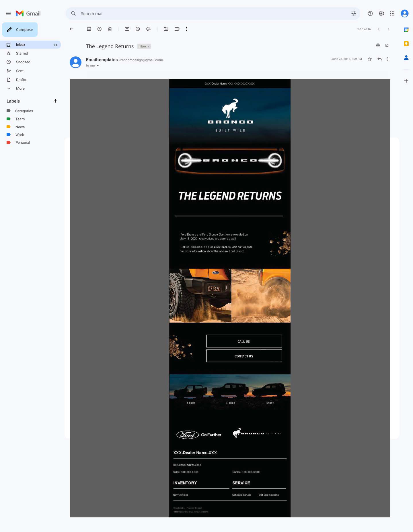Screen dimensions: 413x532
Task: Star the message
Action: 370,59
